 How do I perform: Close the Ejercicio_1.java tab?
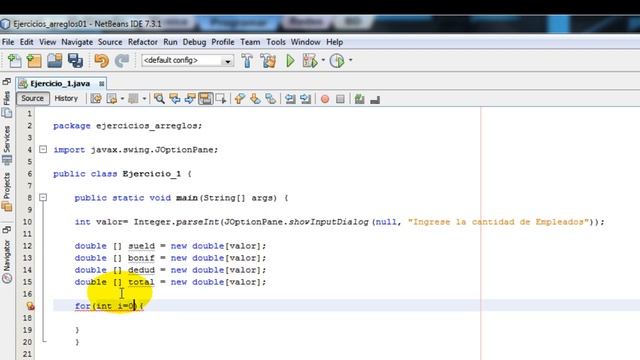click(x=101, y=84)
